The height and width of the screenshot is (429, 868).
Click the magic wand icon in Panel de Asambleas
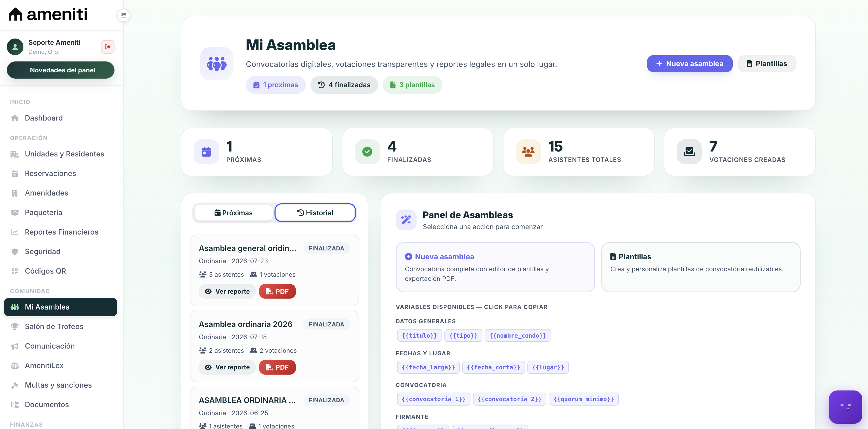coord(406,220)
